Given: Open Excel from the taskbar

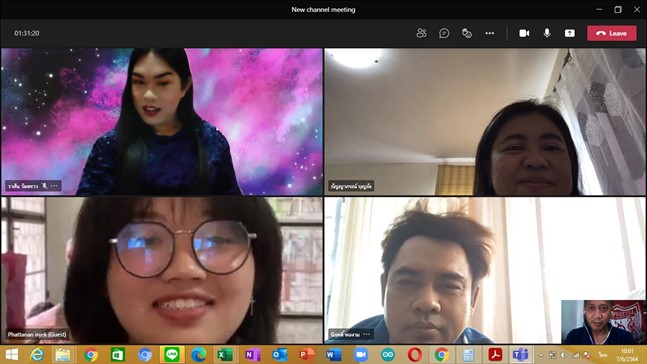Looking at the screenshot, I should (225, 355).
